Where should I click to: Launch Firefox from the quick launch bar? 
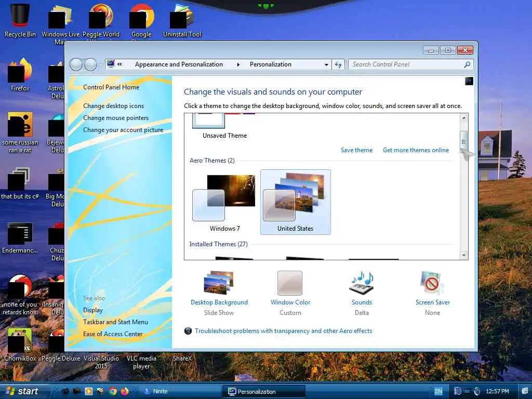pyautogui.click(x=125, y=391)
